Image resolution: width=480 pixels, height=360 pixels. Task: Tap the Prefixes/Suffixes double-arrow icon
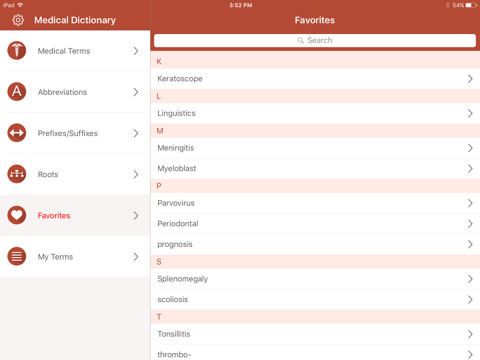[17, 133]
